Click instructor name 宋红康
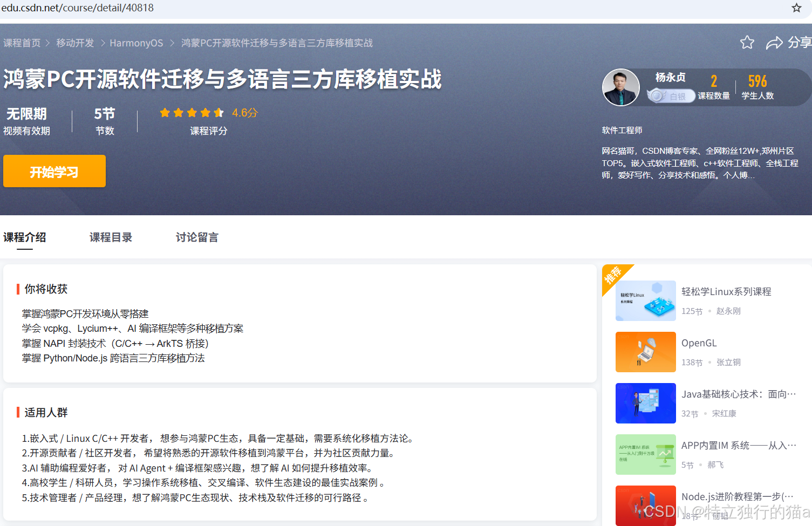 click(x=724, y=414)
